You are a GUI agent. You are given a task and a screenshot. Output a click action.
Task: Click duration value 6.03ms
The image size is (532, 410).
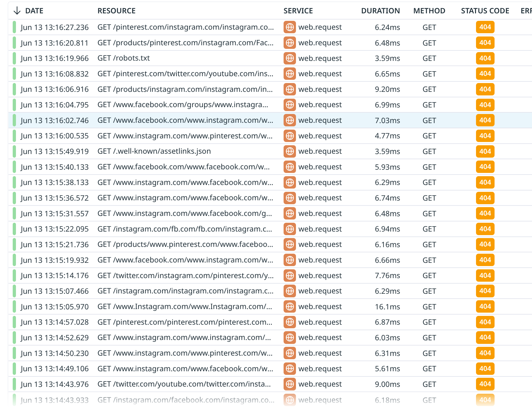(x=387, y=337)
